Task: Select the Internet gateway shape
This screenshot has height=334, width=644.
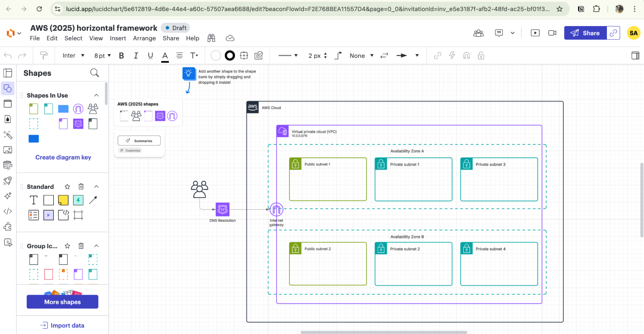Action: 276,210
